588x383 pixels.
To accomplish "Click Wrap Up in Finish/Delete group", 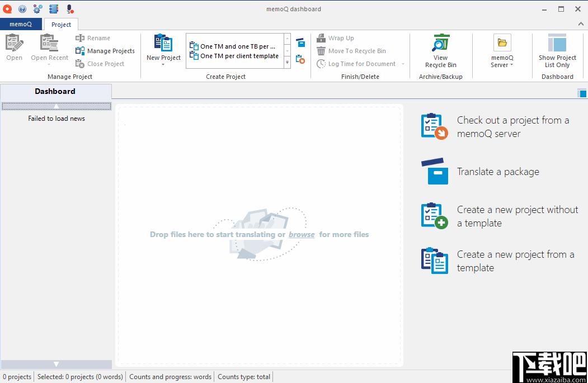I will [335, 38].
